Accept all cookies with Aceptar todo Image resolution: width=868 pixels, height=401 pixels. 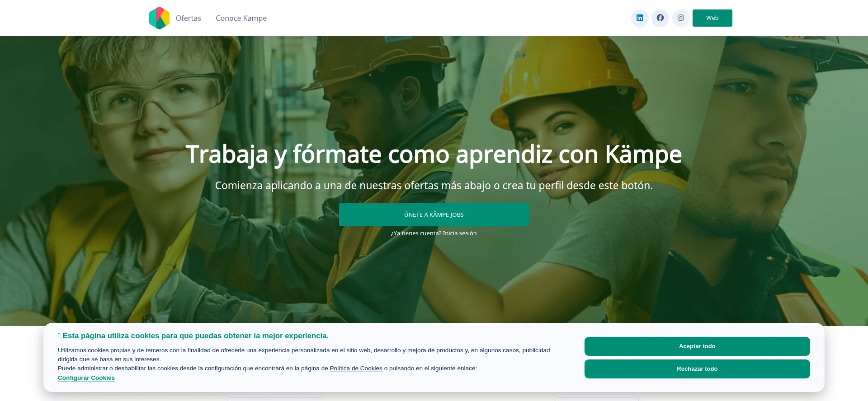tap(697, 346)
